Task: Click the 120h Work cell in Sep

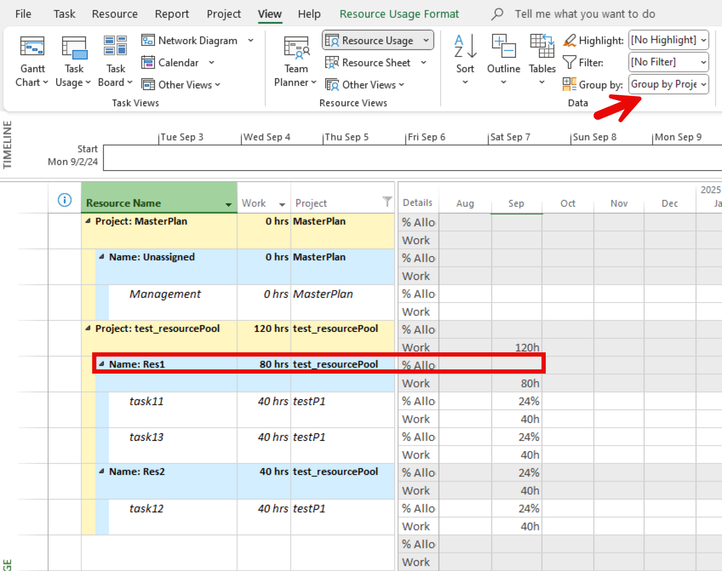Action: [516, 347]
